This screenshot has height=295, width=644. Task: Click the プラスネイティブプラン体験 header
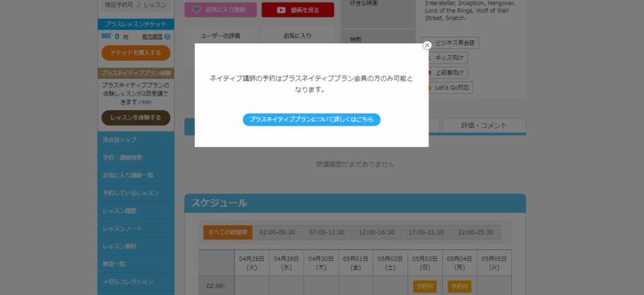pos(135,73)
